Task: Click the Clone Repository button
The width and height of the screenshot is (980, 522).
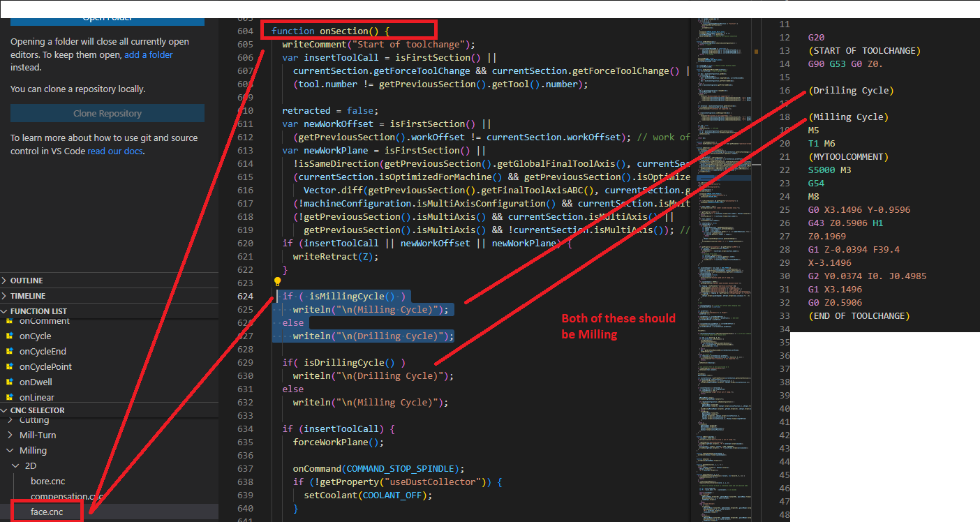Action: pyautogui.click(x=107, y=113)
